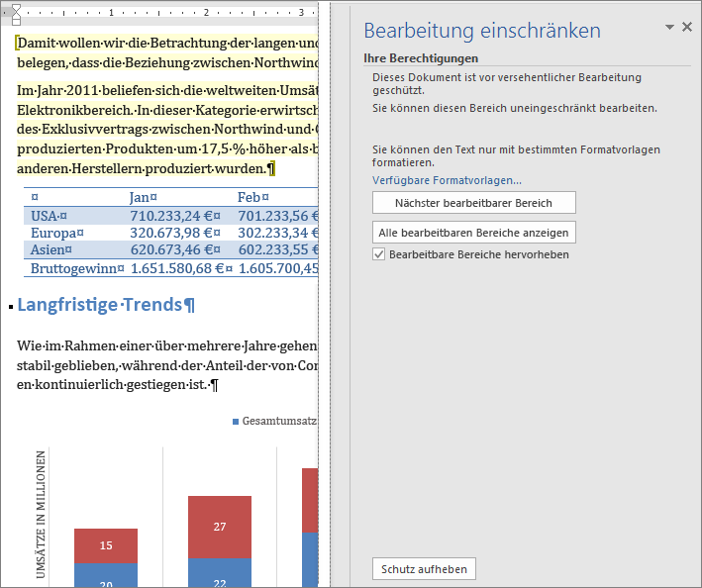
Task: Click paragraph starting with Wie im Rahmen
Action: [x=167, y=365]
